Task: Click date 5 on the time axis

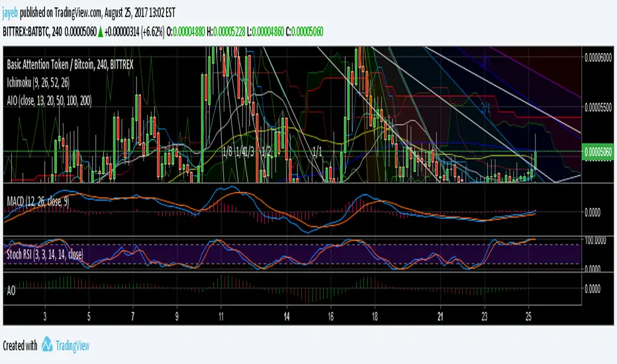Action: click(x=89, y=317)
